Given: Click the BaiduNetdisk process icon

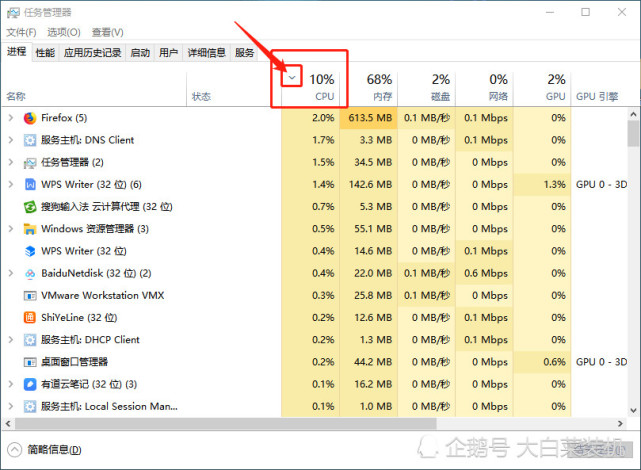Looking at the screenshot, I should click(30, 273).
